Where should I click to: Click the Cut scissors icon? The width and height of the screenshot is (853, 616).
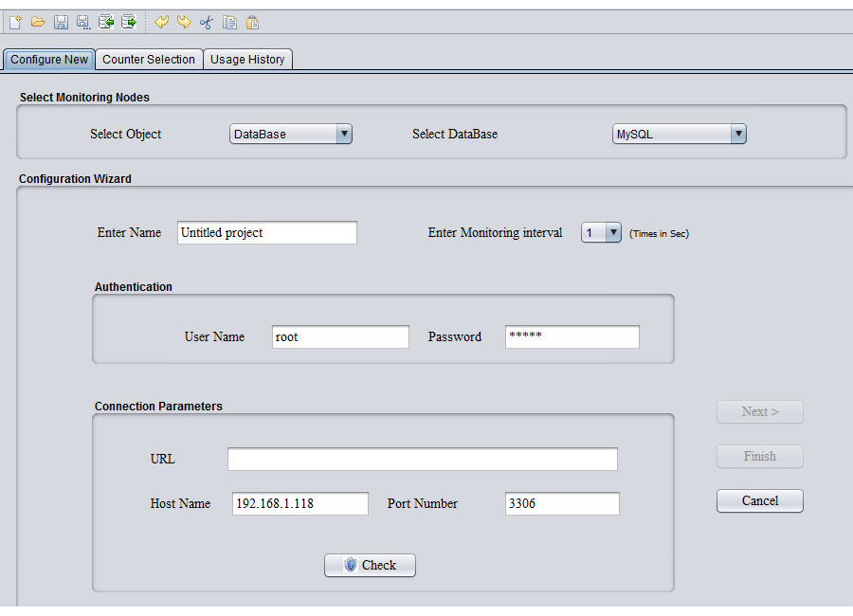(x=207, y=22)
